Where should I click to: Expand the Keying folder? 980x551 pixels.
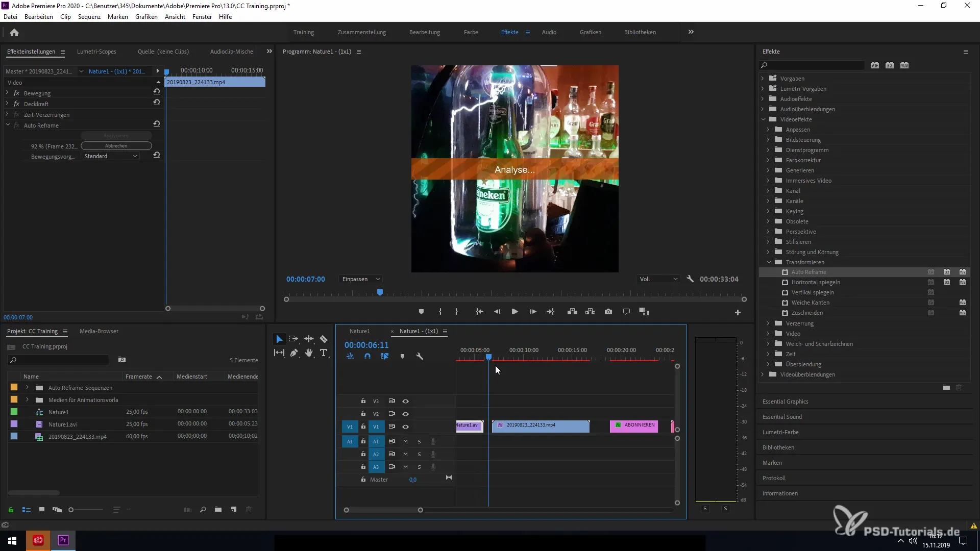point(768,211)
